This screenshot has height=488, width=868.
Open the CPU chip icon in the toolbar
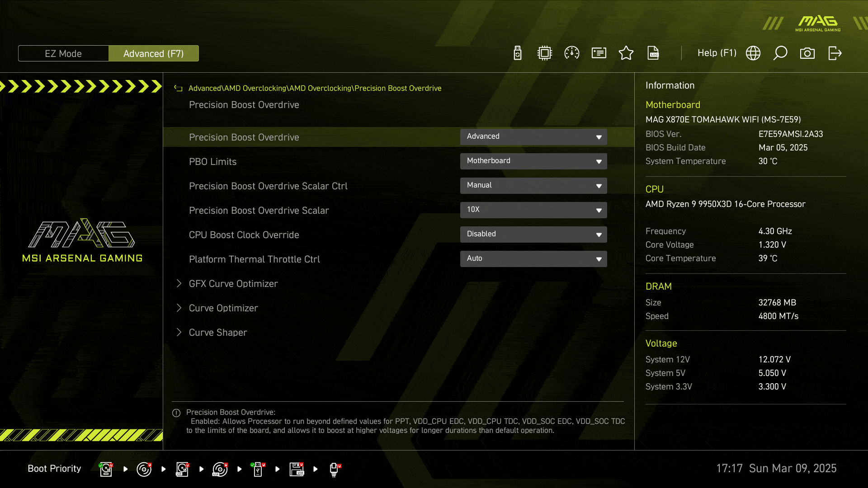(x=545, y=53)
